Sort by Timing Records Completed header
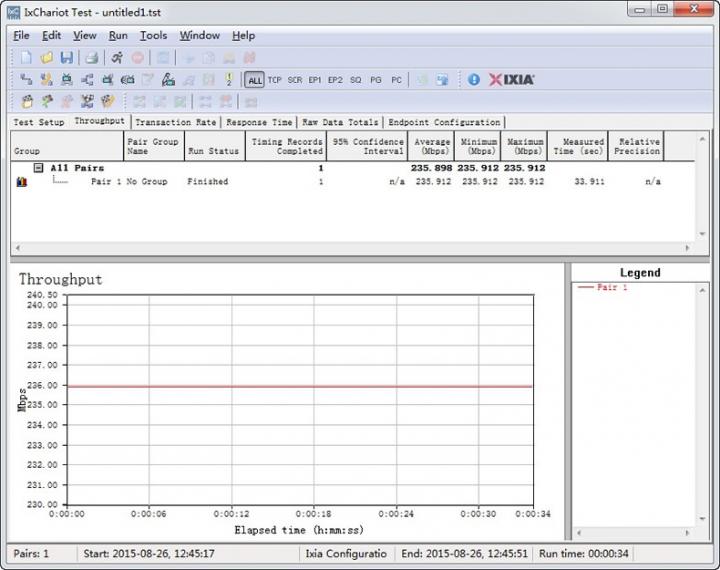Image resolution: width=720 pixels, height=570 pixels. pos(286,146)
